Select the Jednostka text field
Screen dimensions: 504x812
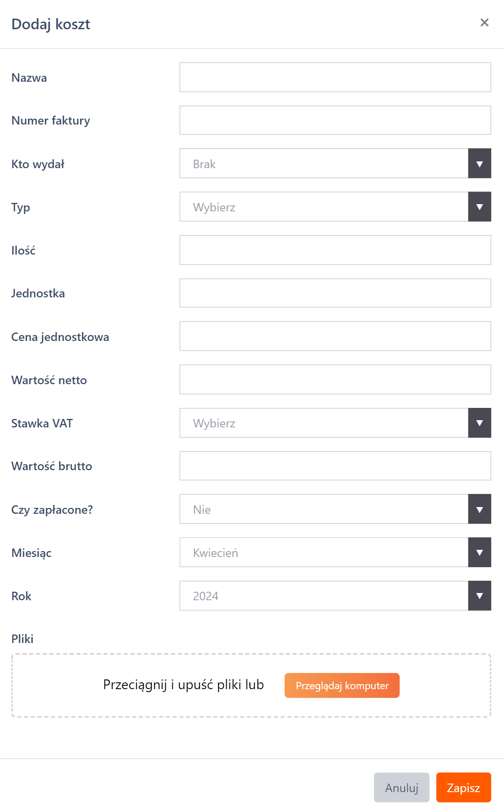335,293
